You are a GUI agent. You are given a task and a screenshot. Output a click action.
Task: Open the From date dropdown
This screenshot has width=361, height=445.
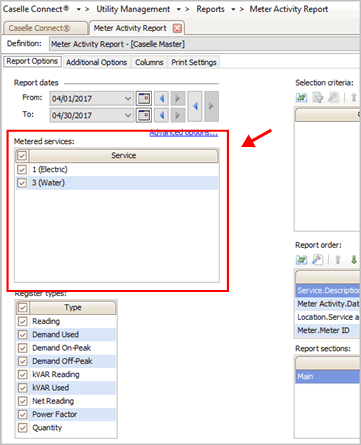[128, 98]
